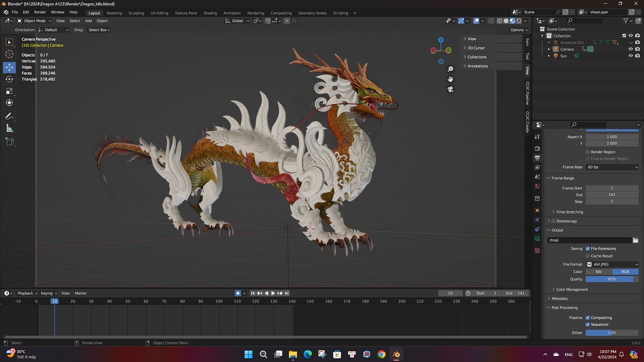This screenshot has width=644, height=362.
Task: Open the Output properties tab icon
Action: click(x=537, y=158)
